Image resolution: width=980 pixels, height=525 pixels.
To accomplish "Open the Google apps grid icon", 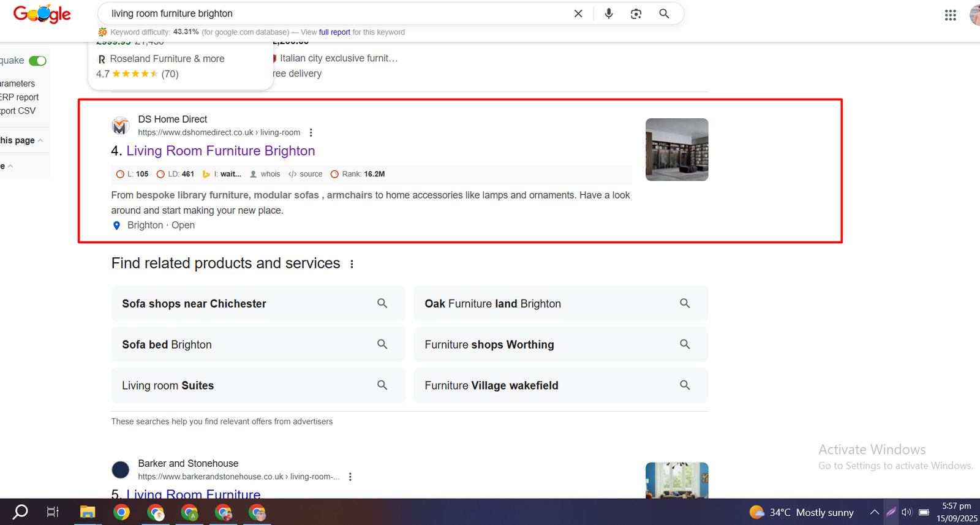I will [950, 15].
